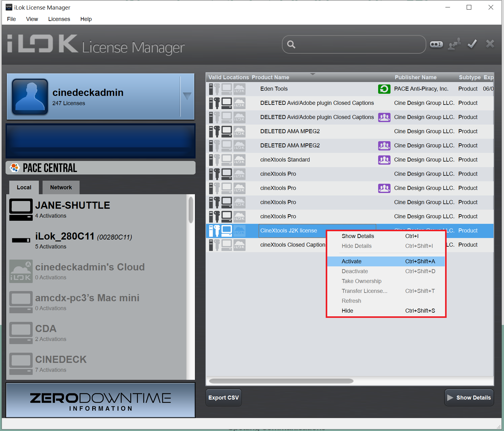Select the Eden Tools license row
This screenshot has height=431, width=504.
[x=350, y=89]
